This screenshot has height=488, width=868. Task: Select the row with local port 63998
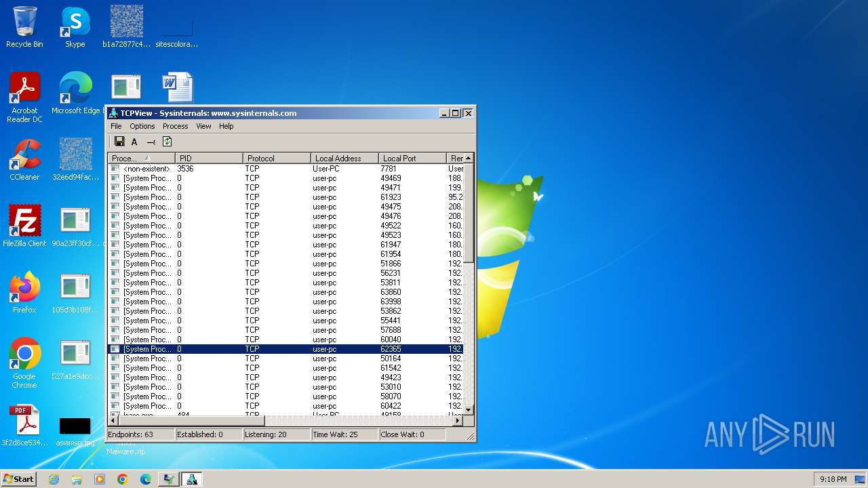click(285, 302)
